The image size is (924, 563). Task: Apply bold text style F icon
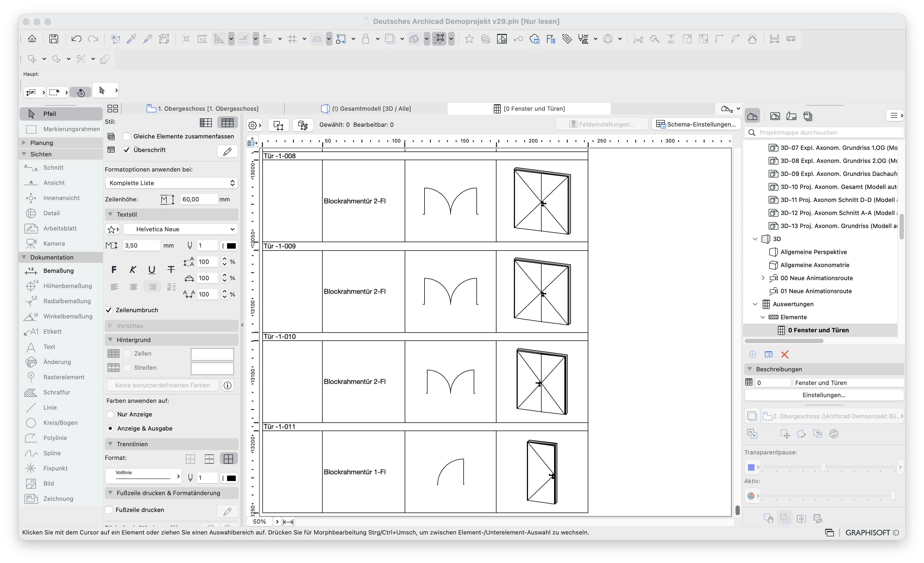(x=114, y=270)
